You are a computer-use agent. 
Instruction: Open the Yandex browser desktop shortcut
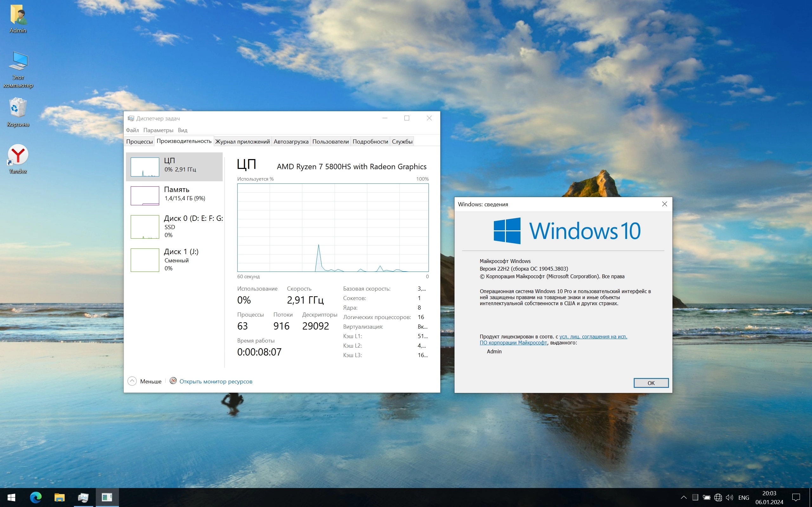click(18, 156)
